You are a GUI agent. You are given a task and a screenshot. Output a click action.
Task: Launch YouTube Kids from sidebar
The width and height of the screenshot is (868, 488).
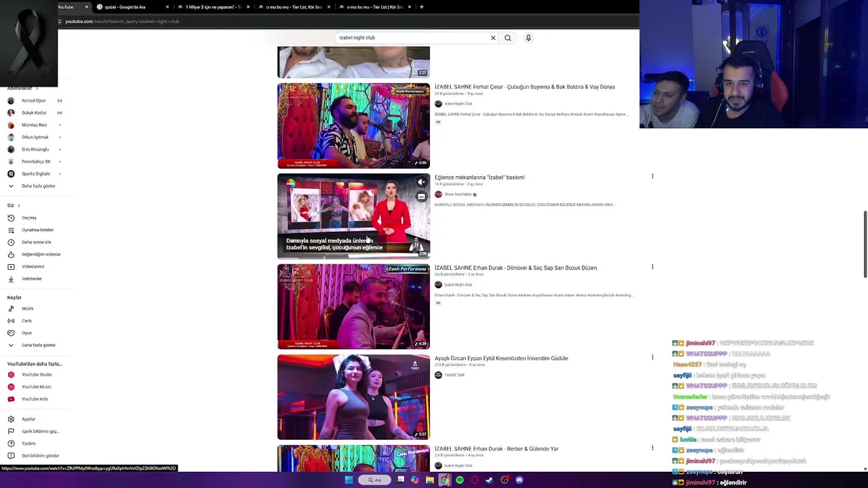coord(34,399)
